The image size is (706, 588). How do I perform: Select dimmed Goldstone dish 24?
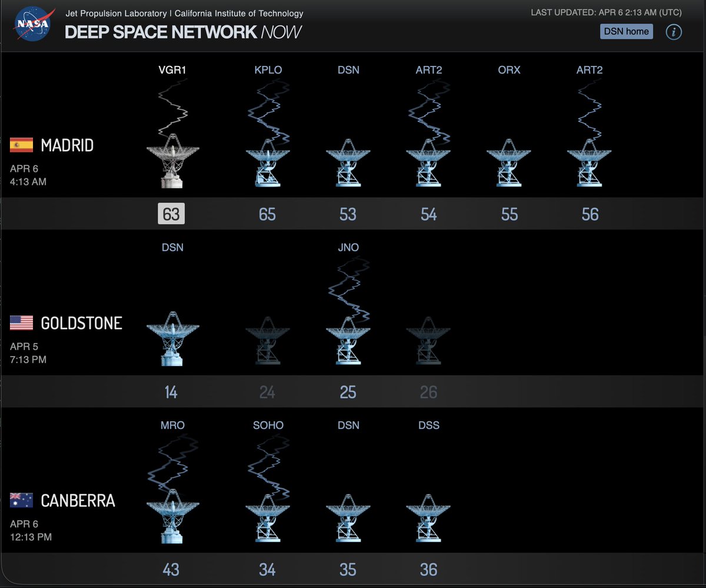pos(267,340)
